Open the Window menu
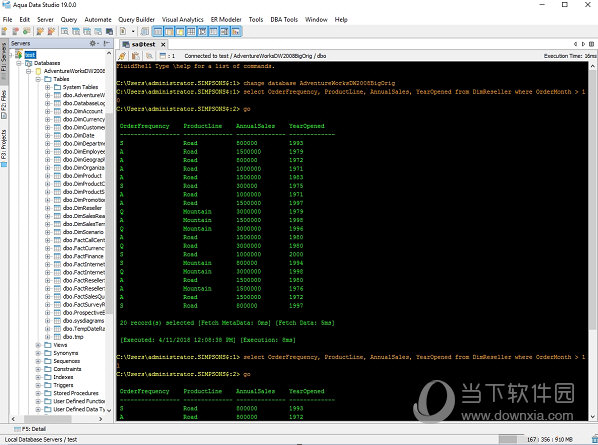Screen dimensions: 598x445 (316, 19)
